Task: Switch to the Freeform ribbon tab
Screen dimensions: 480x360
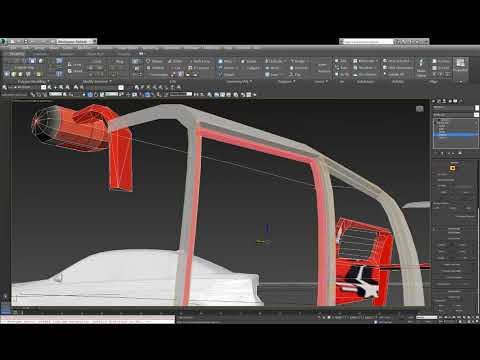Action: pyautogui.click(x=39, y=53)
